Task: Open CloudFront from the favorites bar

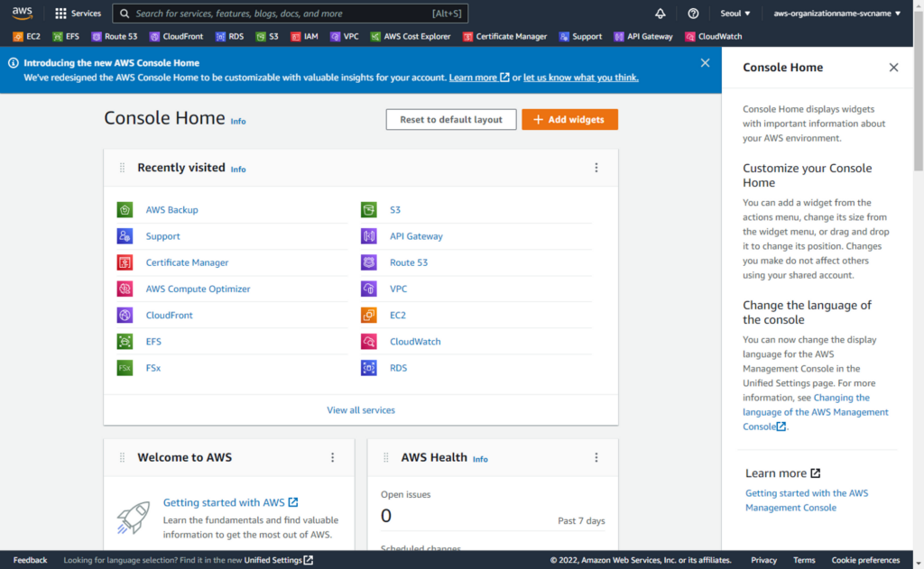Action: (x=176, y=36)
